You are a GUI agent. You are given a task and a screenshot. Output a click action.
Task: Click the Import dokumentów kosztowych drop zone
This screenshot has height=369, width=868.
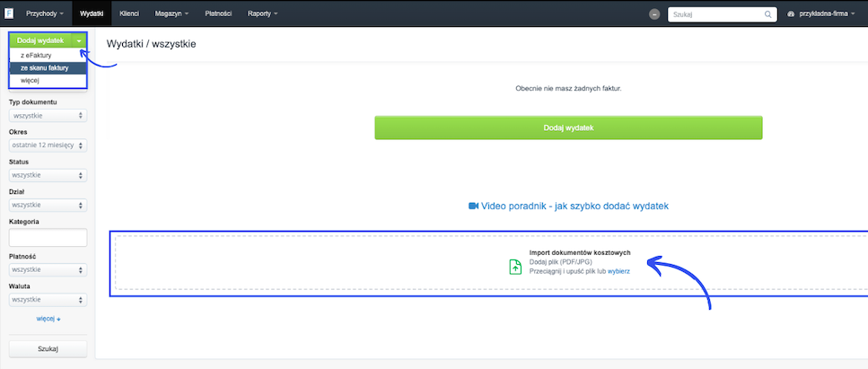[x=492, y=262]
